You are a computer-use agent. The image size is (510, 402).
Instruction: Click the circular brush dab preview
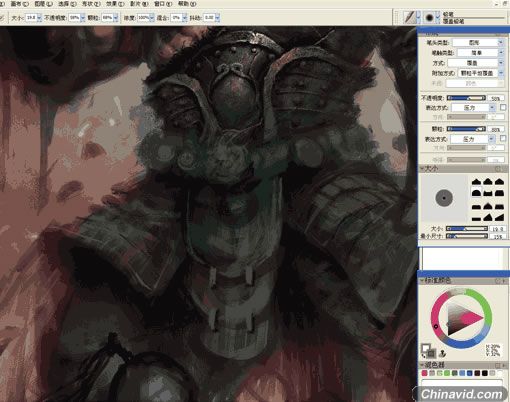click(x=444, y=198)
